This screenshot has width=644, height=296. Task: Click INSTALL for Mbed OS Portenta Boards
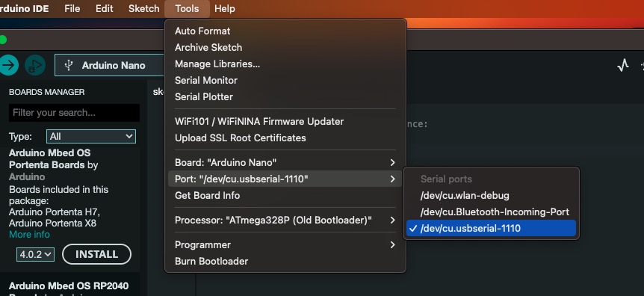click(x=96, y=254)
